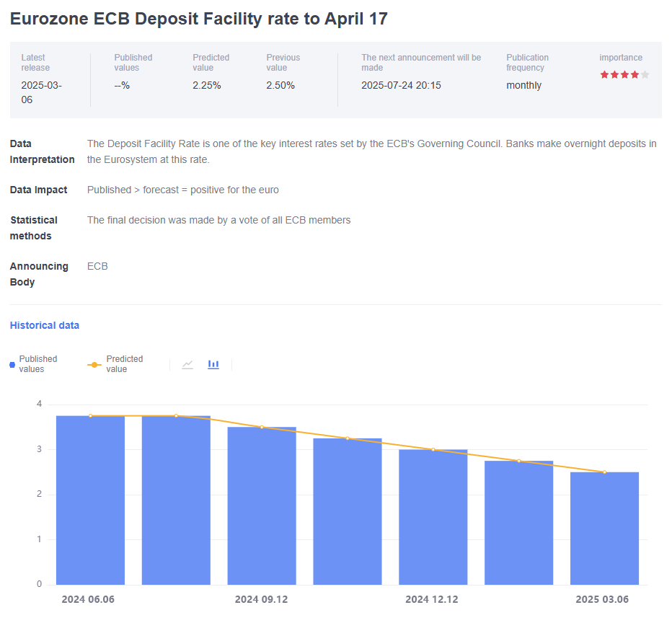672x623 pixels.
Task: Click the next announcement date 2025-07-24 20:15
Action: (401, 85)
